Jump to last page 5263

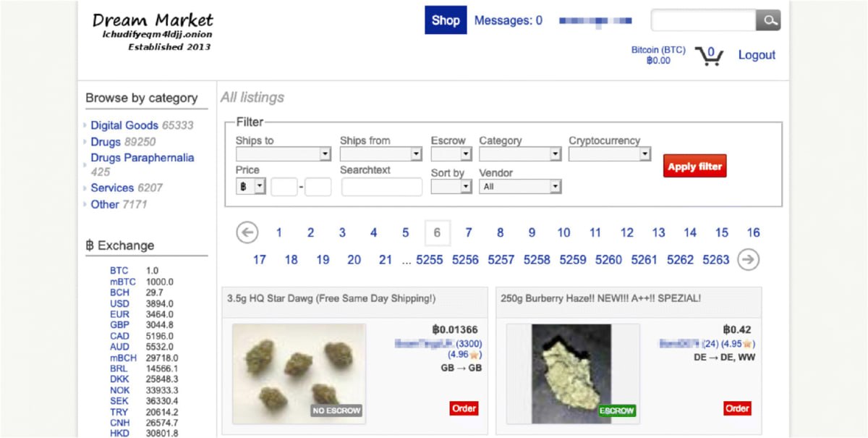(716, 260)
